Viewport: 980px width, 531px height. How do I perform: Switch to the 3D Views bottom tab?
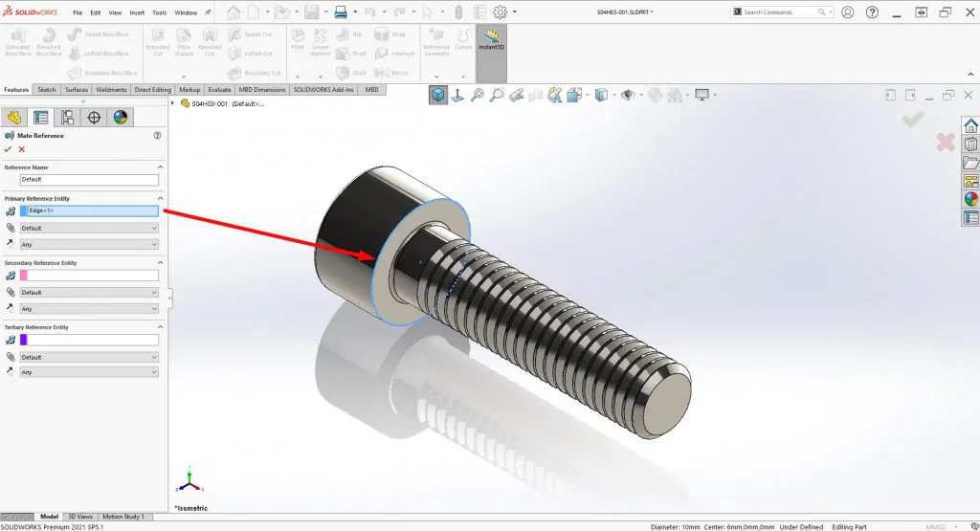80,517
